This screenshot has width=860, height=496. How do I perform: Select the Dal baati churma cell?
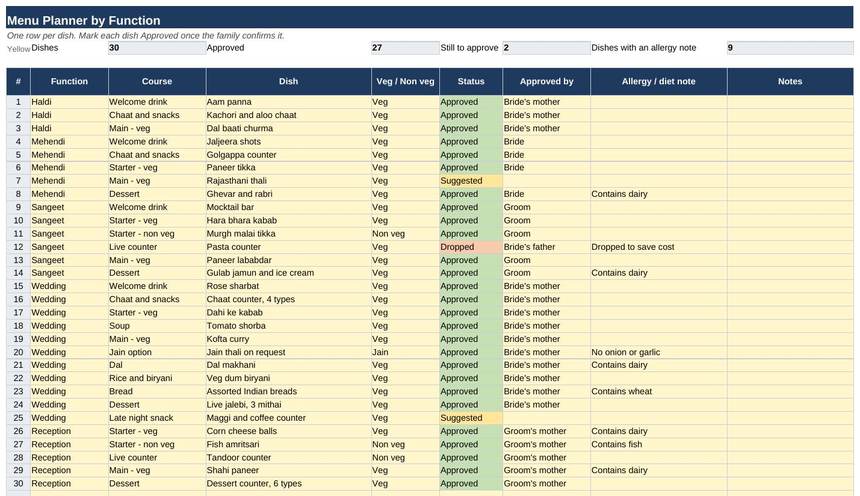pos(288,128)
